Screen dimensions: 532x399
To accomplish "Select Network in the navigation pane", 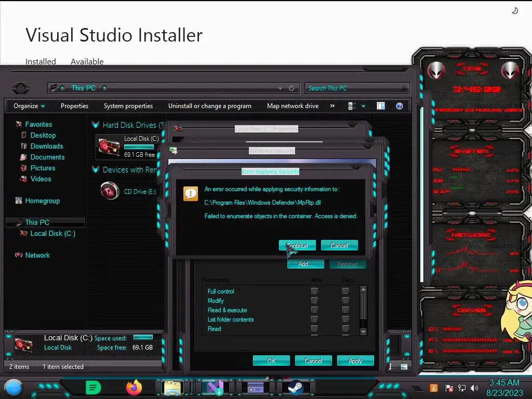I will coord(37,255).
